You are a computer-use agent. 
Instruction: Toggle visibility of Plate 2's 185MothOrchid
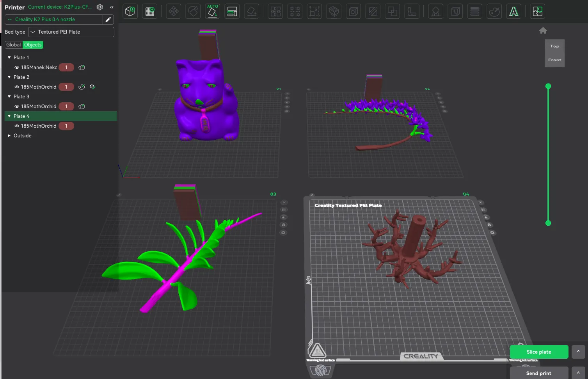pyautogui.click(x=17, y=87)
